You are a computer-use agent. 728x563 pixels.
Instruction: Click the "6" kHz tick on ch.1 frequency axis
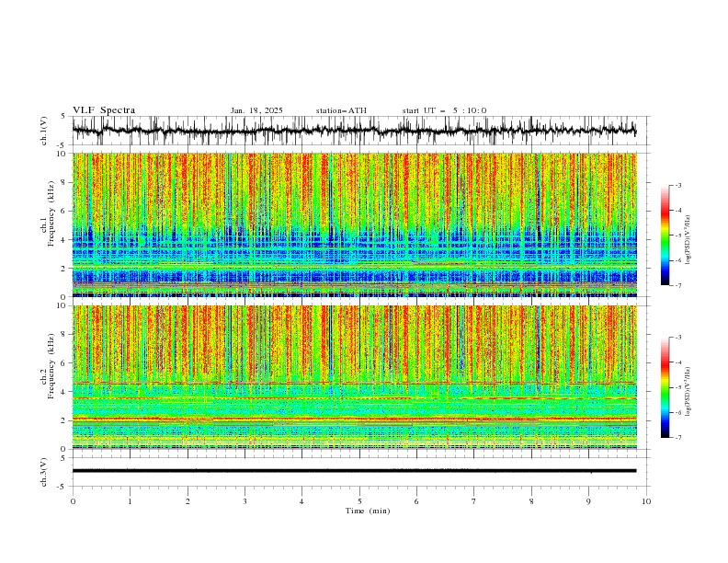[64, 211]
